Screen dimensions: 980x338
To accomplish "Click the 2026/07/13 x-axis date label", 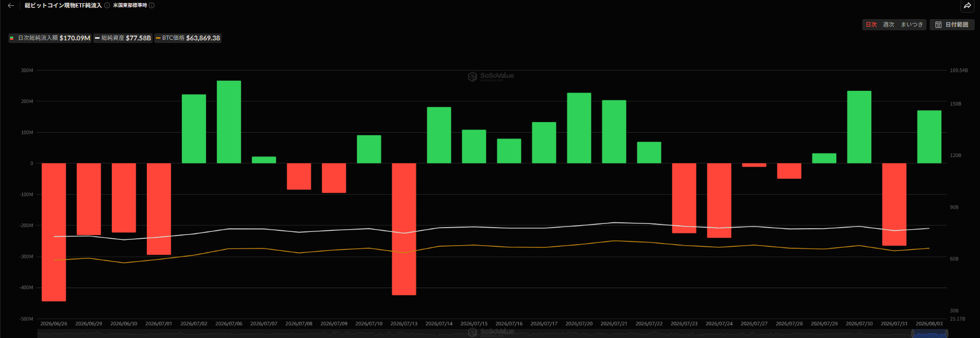I will click(x=404, y=324).
